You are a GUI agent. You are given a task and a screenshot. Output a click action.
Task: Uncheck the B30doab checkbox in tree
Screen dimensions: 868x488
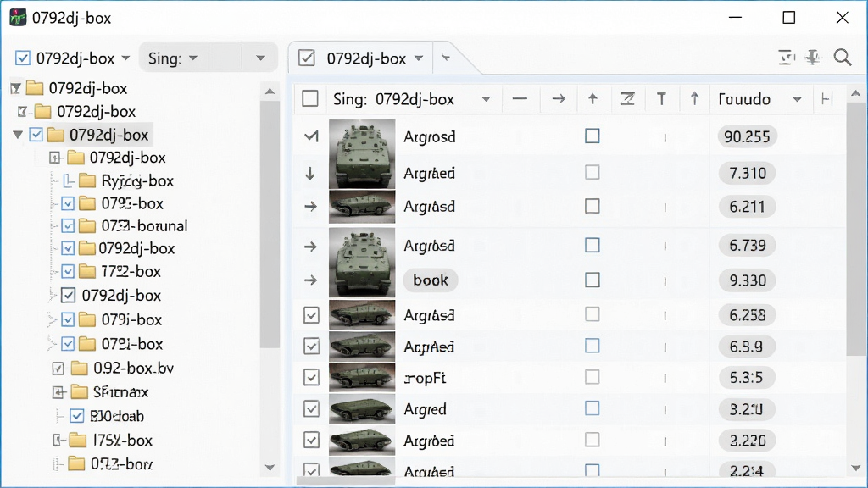pyautogui.click(x=77, y=416)
